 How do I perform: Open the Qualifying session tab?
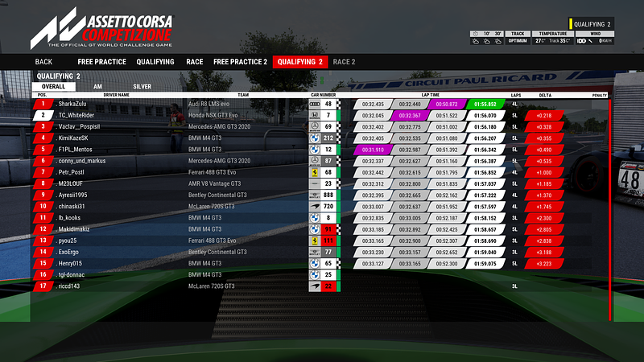coord(155,62)
